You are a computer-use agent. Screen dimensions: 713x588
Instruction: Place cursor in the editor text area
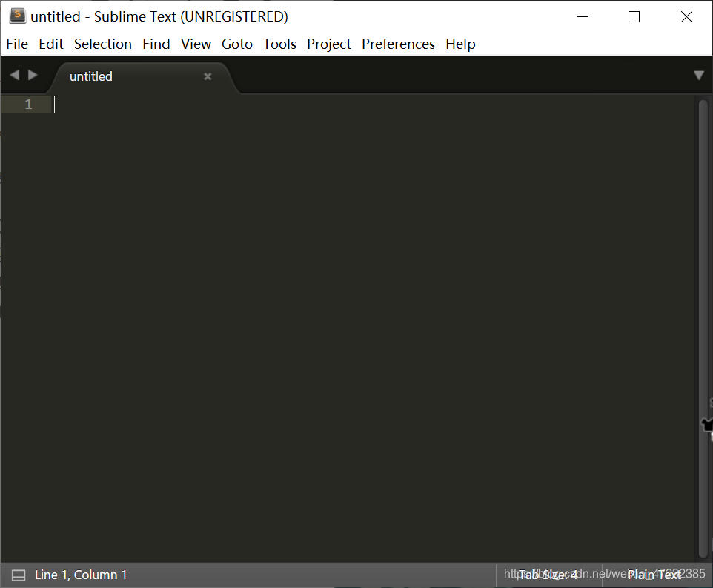coord(373,328)
